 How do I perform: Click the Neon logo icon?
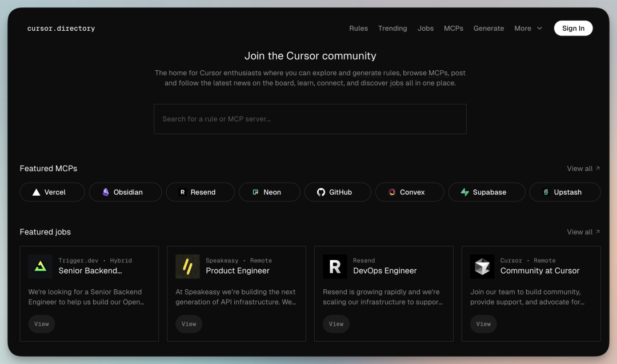255,192
